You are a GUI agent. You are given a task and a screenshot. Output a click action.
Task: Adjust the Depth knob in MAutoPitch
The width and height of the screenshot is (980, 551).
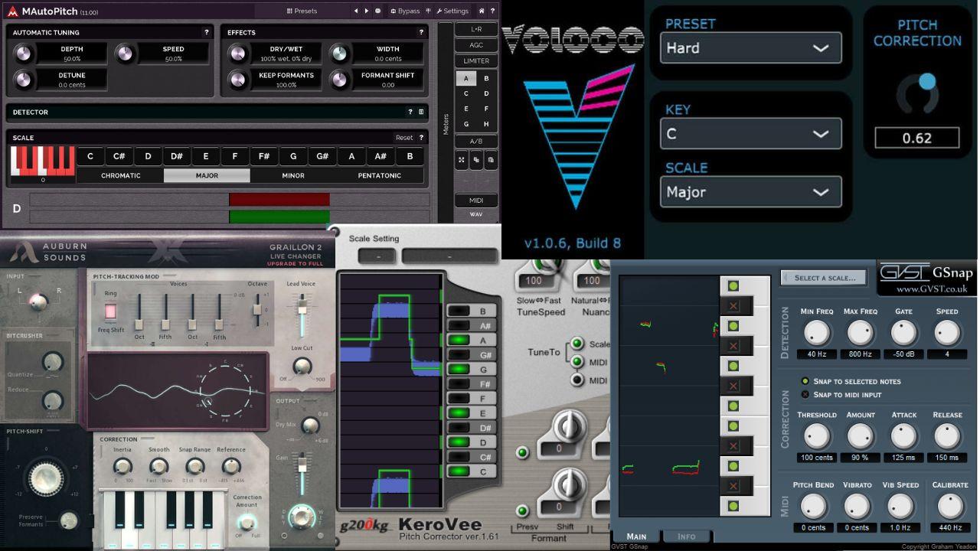pyautogui.click(x=23, y=54)
